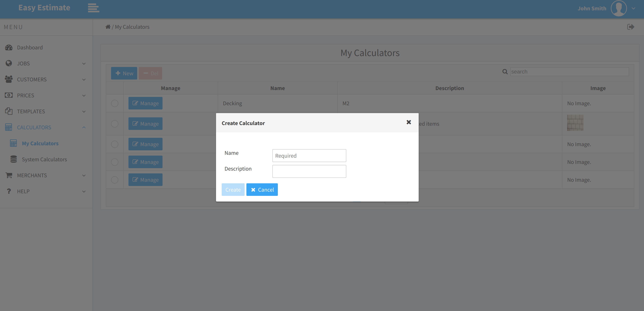Click Manage button for Decking
The width and height of the screenshot is (644, 311).
tap(145, 103)
